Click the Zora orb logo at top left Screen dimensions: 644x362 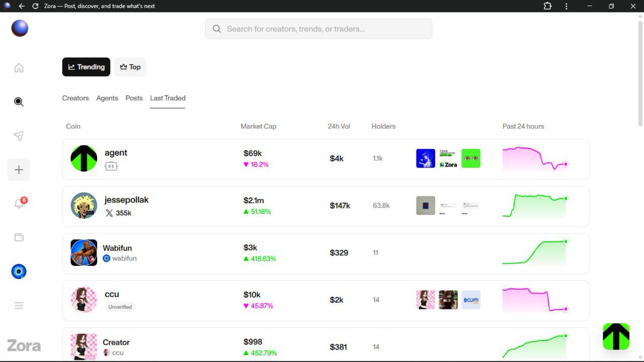click(x=20, y=28)
